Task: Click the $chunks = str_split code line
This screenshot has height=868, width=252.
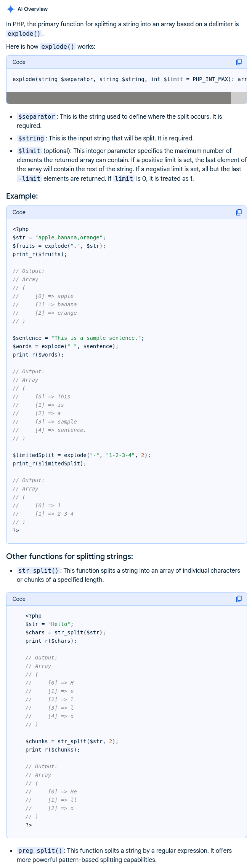Action: (x=72, y=741)
